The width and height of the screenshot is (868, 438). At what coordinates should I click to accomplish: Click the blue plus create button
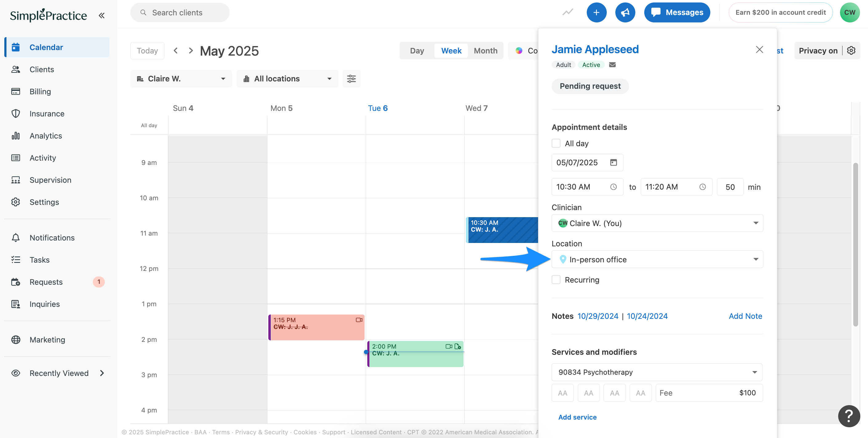pyautogui.click(x=596, y=13)
